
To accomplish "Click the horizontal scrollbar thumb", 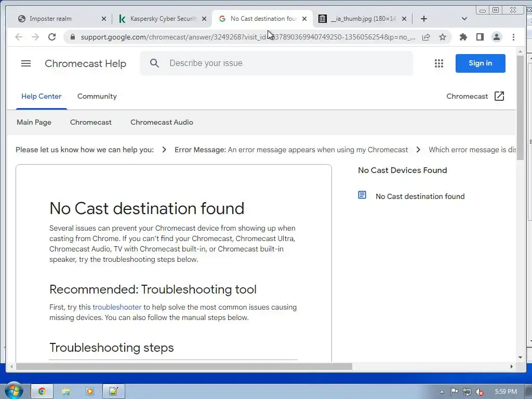I will (184, 366).
